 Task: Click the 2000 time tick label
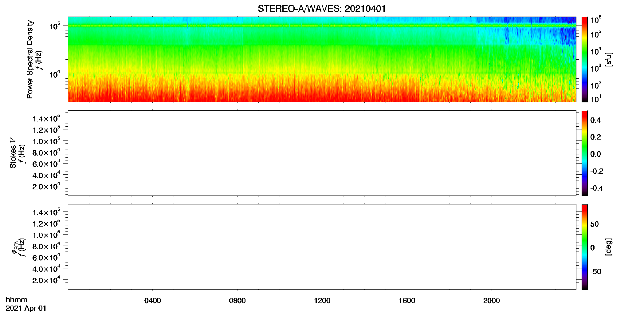492,301
